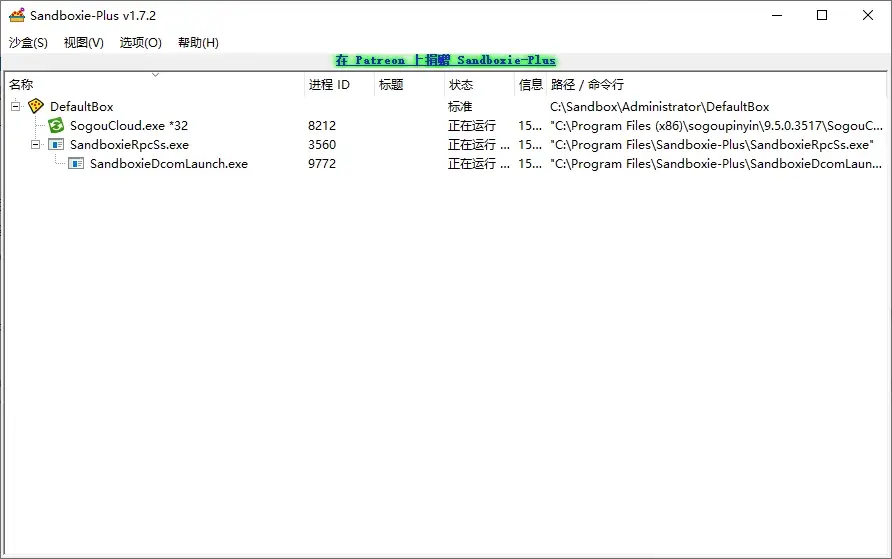
Task: Sort by 状态 column header
Action: tap(461, 85)
